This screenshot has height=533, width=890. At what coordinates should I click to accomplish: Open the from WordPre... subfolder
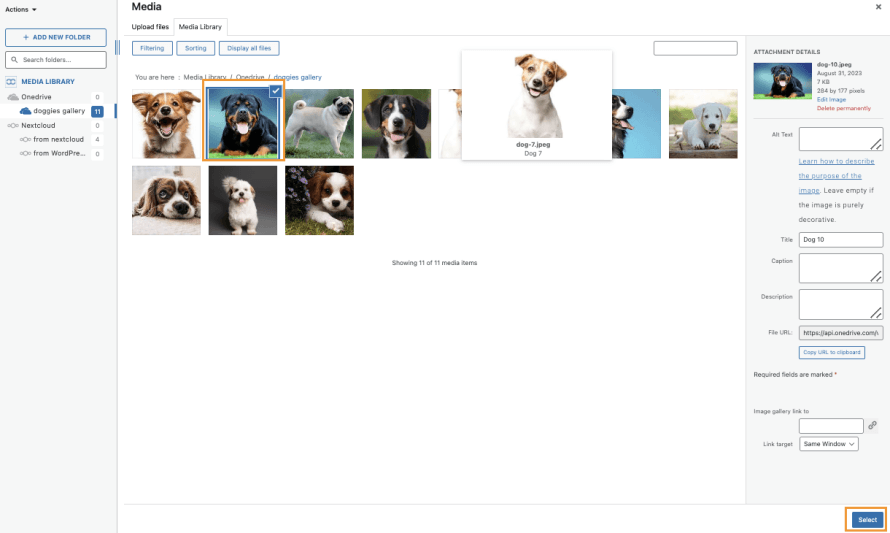59,153
